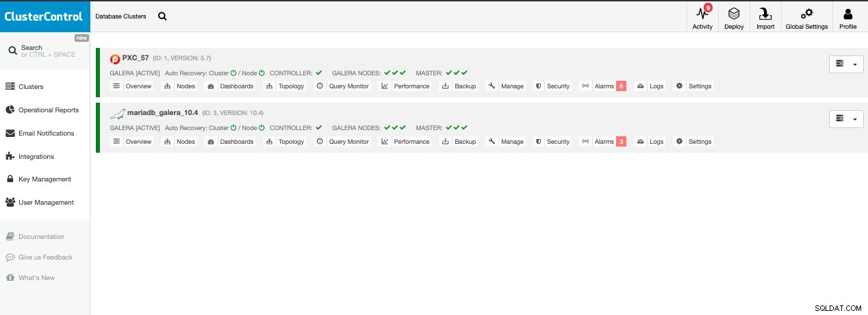Screen dimensions: 868x315
Task: Open Topology for mariadb_galera_10.4
Action: (x=285, y=142)
